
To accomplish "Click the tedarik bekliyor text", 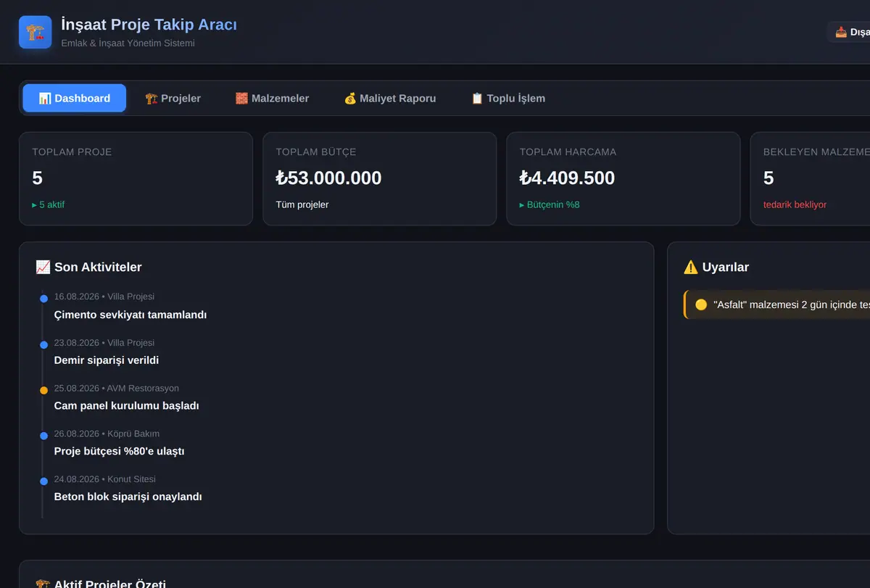I will coord(795,204).
